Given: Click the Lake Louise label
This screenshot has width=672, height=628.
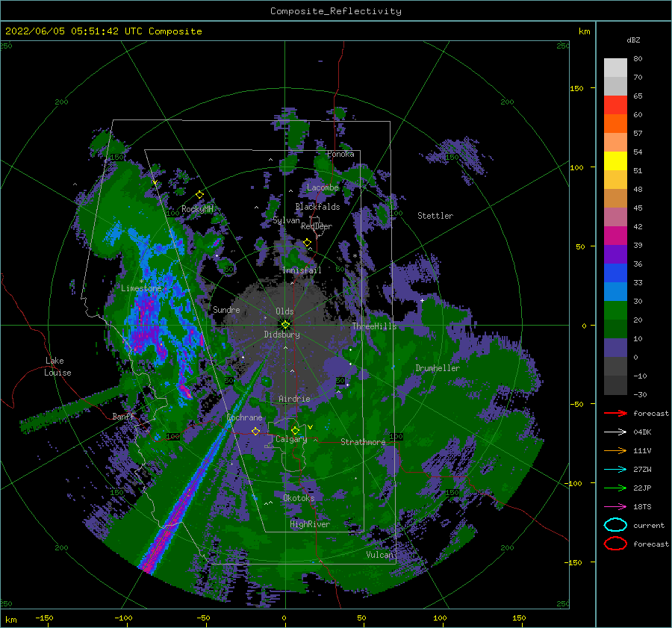Looking at the screenshot, I should [x=57, y=367].
